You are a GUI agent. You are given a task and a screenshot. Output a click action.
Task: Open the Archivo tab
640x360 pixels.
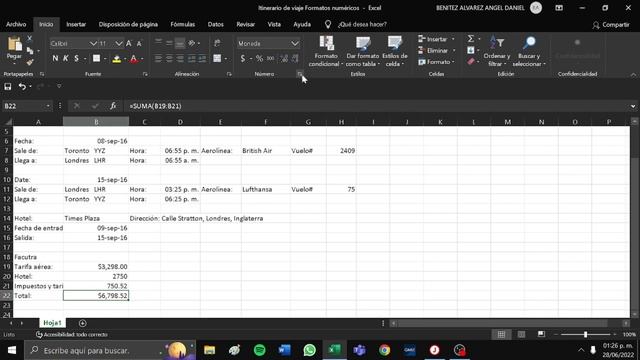[x=16, y=24]
